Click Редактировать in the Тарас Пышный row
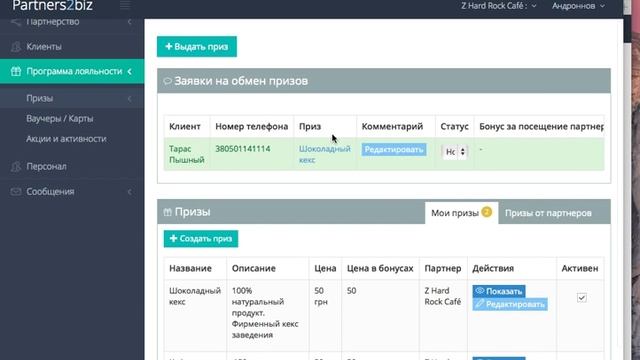The height and width of the screenshot is (360, 640). 394,149
